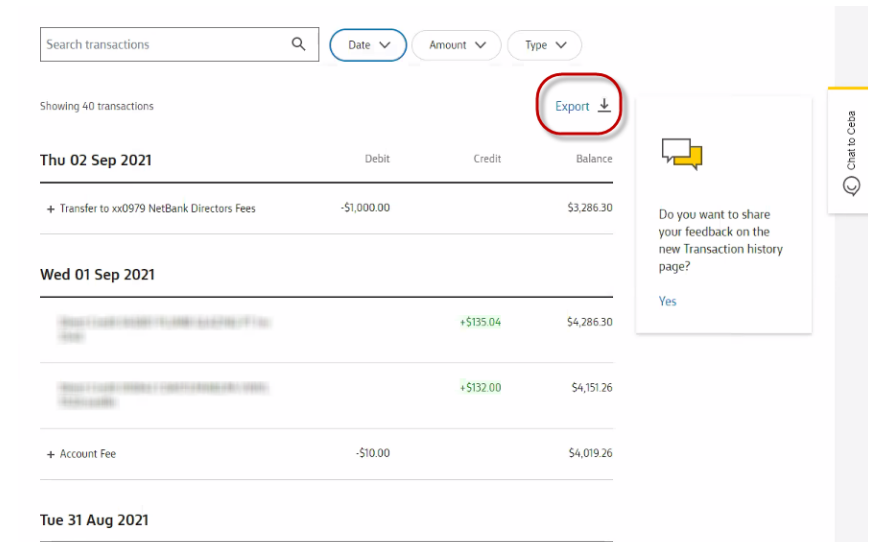Viewport: 871px width, 555px height.
Task: Click the NetBank Directors Fees transfer description
Action: click(x=157, y=209)
